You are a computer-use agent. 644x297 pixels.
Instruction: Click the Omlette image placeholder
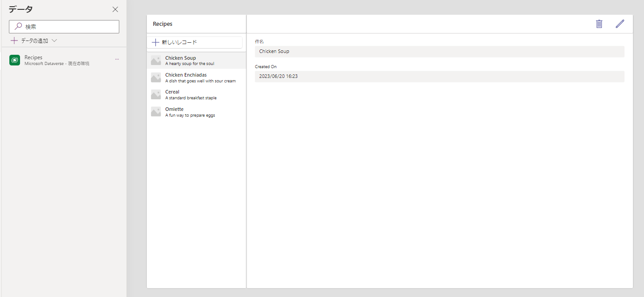(x=156, y=112)
